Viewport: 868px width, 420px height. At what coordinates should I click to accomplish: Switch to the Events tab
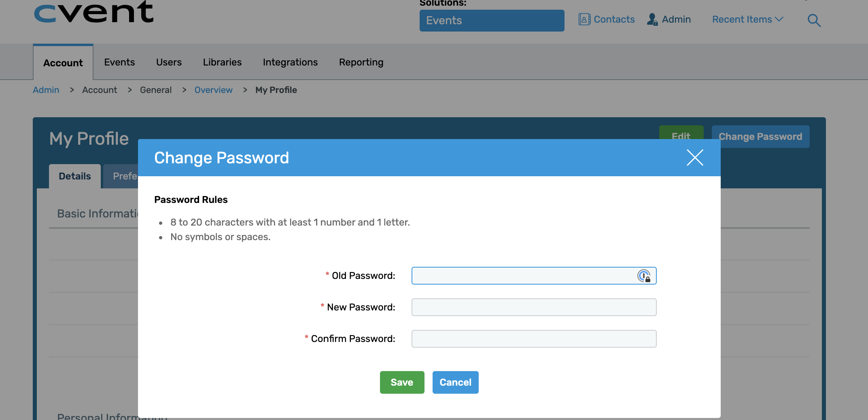119,62
